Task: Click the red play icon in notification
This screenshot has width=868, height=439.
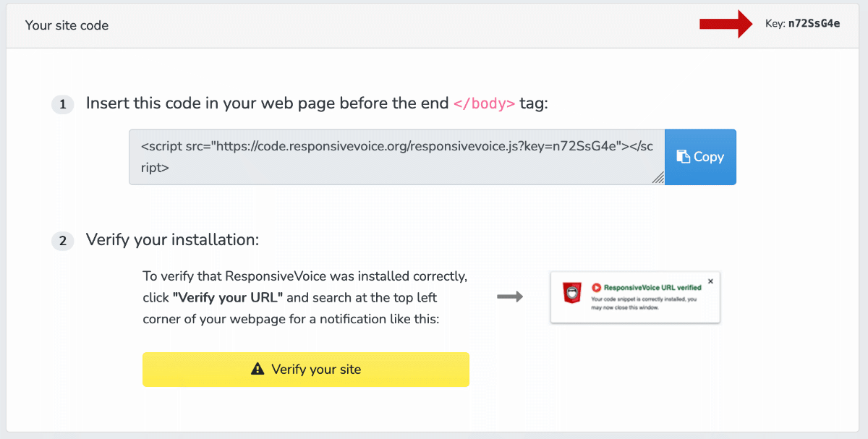Action: 597,287
